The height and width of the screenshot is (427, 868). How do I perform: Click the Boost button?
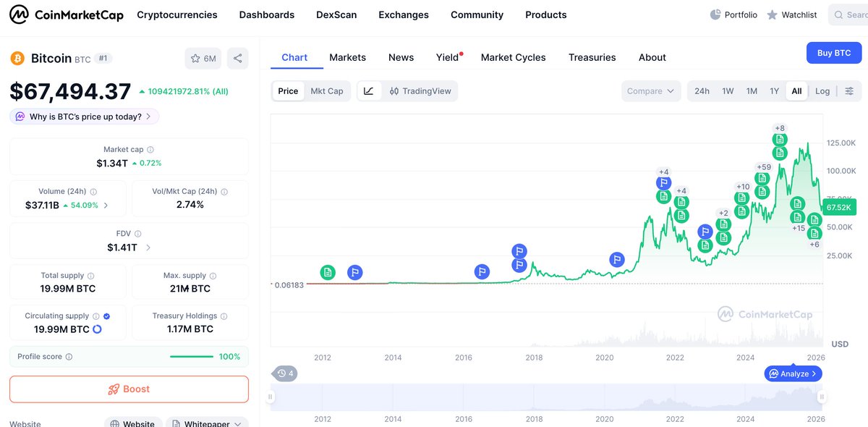click(129, 389)
